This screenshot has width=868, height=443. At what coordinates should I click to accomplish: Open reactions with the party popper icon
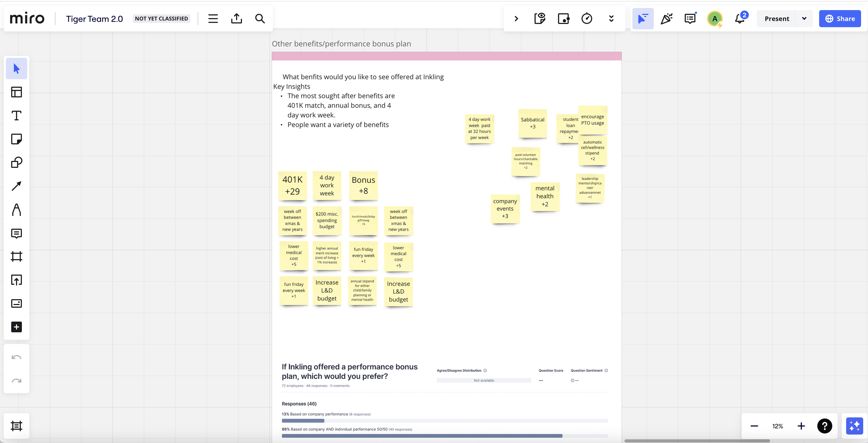667,18
